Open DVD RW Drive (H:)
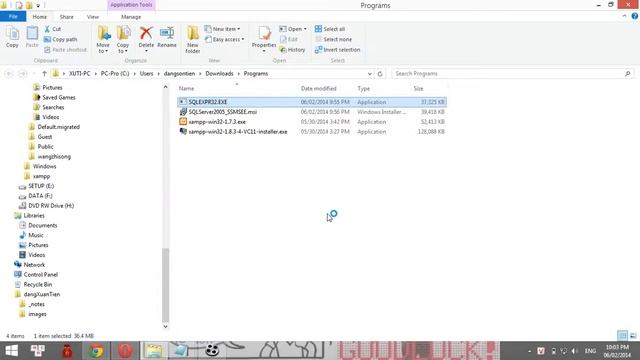This screenshot has width=640, height=360. (51, 205)
